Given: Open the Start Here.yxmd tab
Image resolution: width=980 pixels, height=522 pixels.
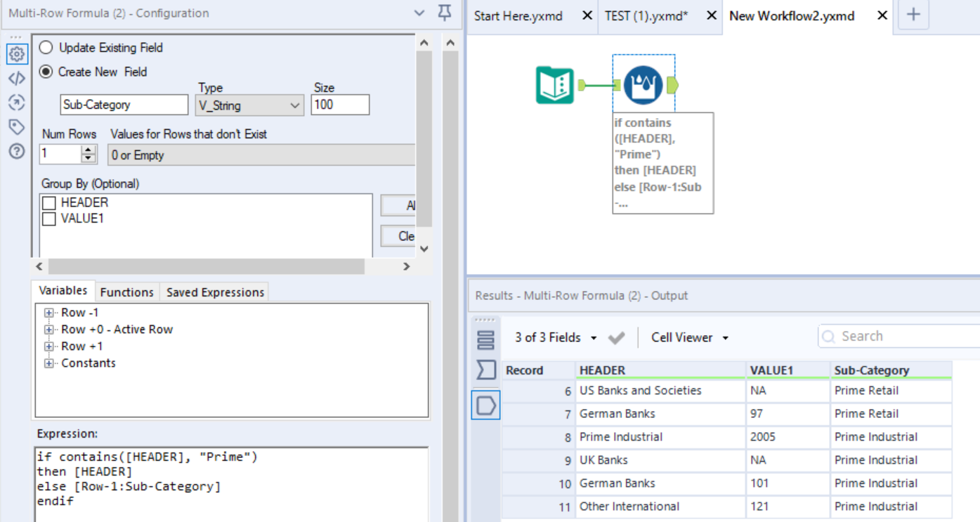Looking at the screenshot, I should point(518,16).
